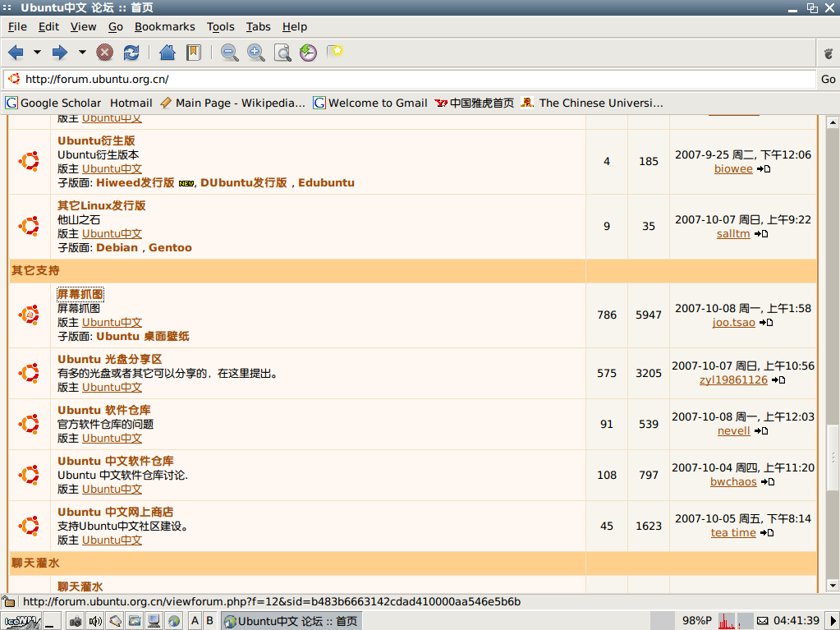Viewport: 840px width, 630px height.
Task: Open user profile link salltm
Action: (x=733, y=233)
